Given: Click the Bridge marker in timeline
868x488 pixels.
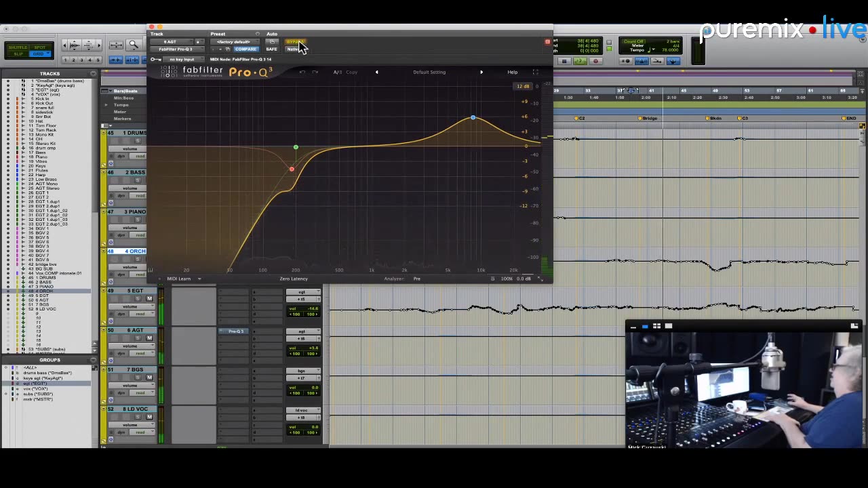Looking at the screenshot, I should click(648, 118).
